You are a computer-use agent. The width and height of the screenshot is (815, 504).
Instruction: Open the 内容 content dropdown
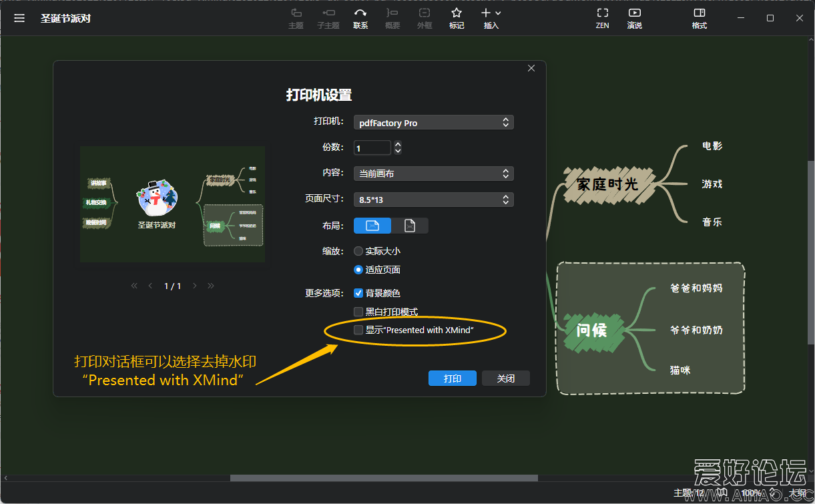(x=433, y=174)
